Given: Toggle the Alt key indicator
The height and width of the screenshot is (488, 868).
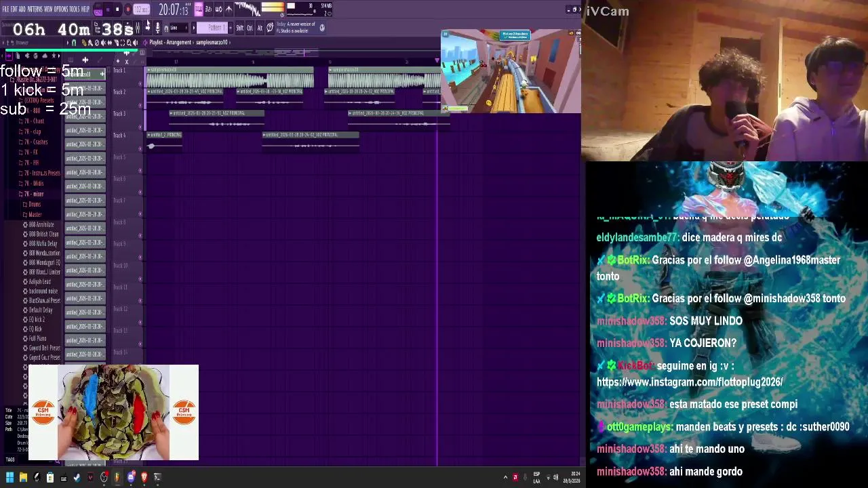Looking at the screenshot, I should click(260, 27).
